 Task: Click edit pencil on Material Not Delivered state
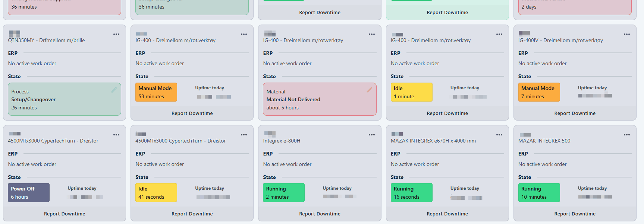pos(369,90)
